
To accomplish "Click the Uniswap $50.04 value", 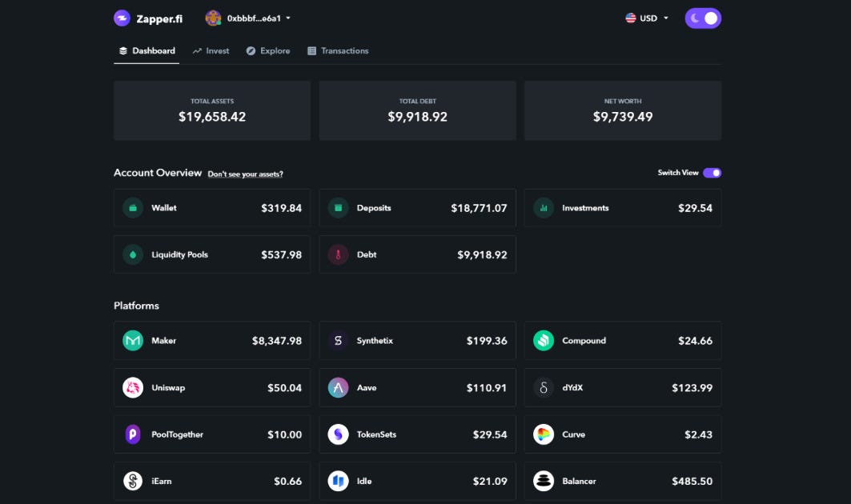I will click(x=284, y=387).
